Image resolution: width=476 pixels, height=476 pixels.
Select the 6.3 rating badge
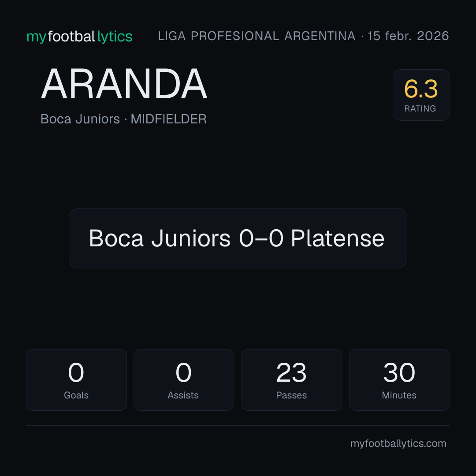coord(421,95)
